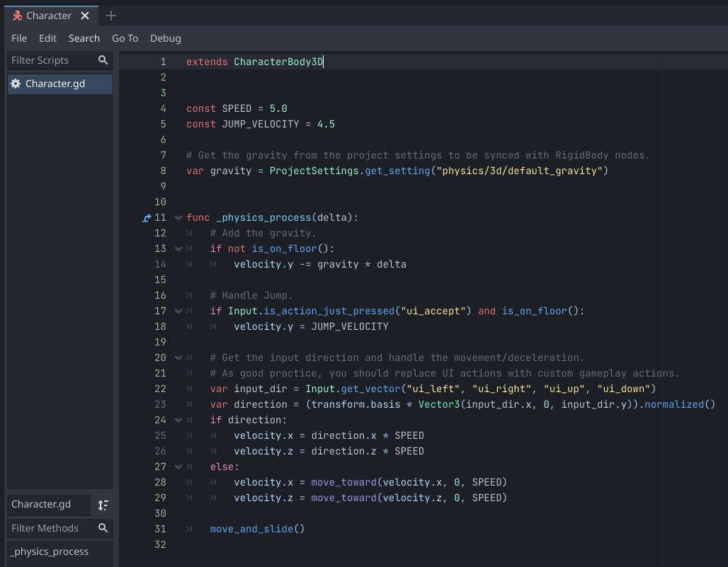Fold the ui_accept jump block on line 17

click(178, 311)
